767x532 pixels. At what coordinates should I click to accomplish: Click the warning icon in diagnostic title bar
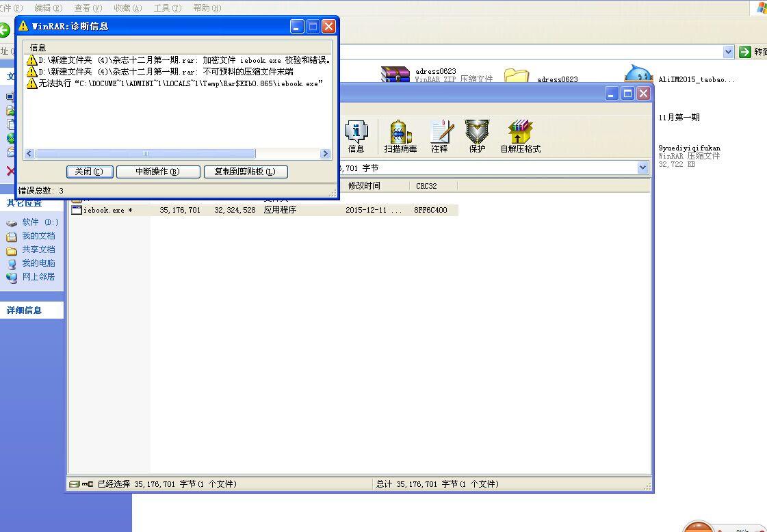(x=23, y=26)
